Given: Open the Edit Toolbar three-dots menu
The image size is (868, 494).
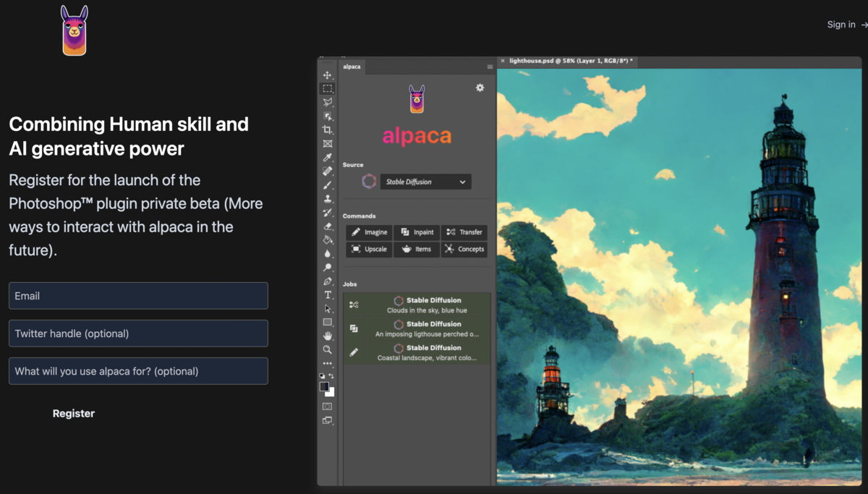Looking at the screenshot, I should point(327,363).
